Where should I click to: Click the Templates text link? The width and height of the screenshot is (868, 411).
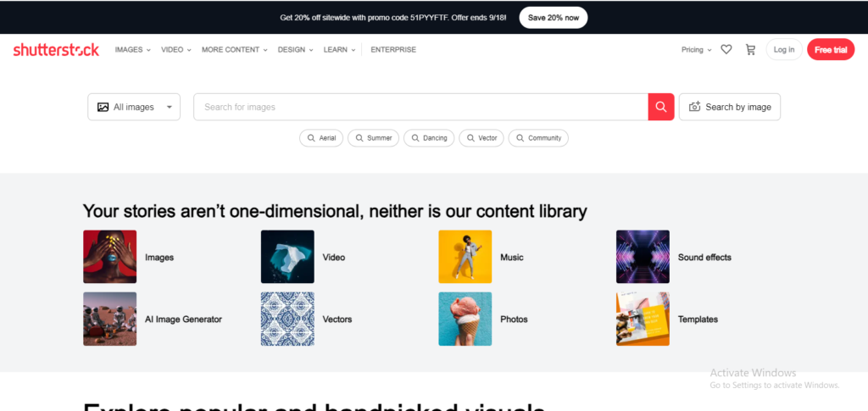(698, 319)
